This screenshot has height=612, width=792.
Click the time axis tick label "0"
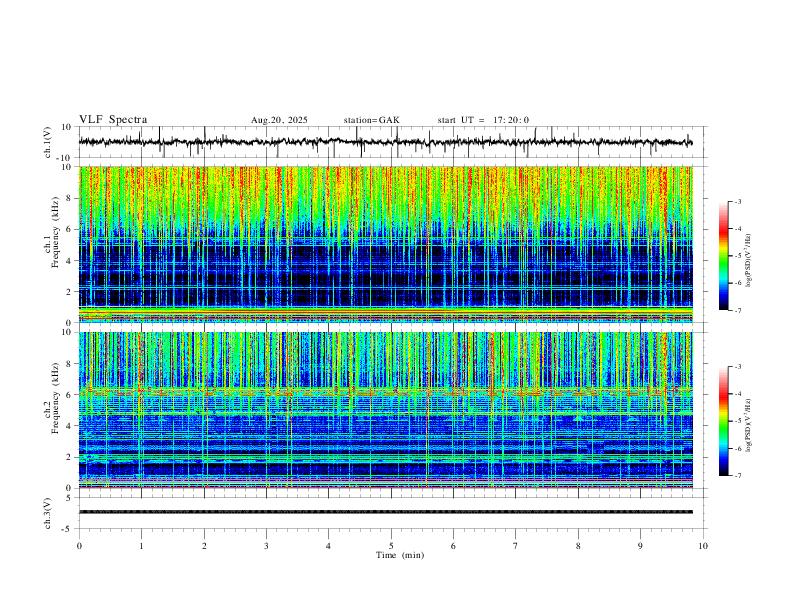coord(79,546)
